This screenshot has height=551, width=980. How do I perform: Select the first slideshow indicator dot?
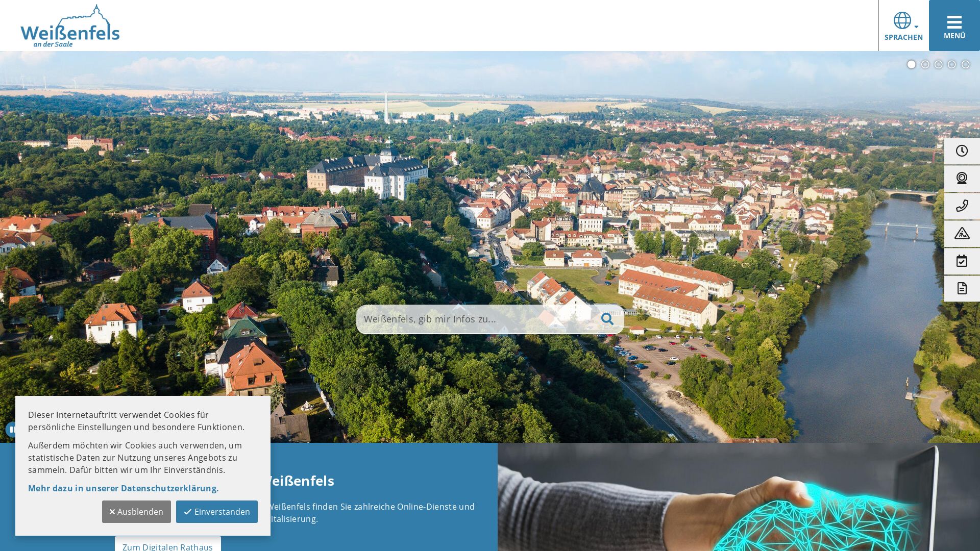click(x=911, y=65)
